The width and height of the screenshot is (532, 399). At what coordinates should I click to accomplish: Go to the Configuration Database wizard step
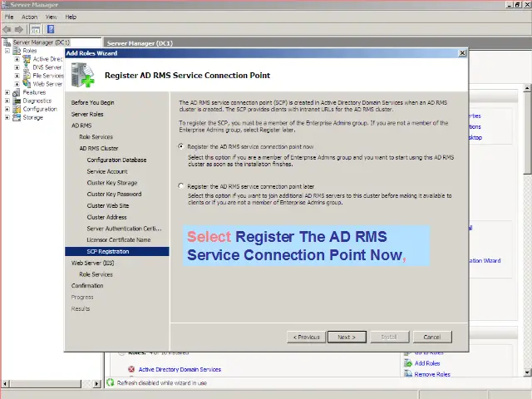point(116,160)
